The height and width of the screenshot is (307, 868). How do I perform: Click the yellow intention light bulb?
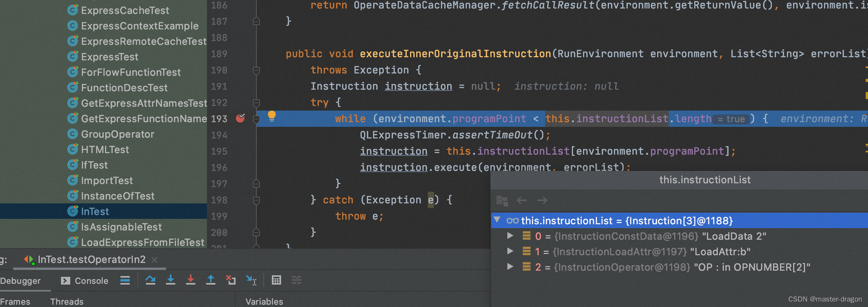(x=272, y=116)
